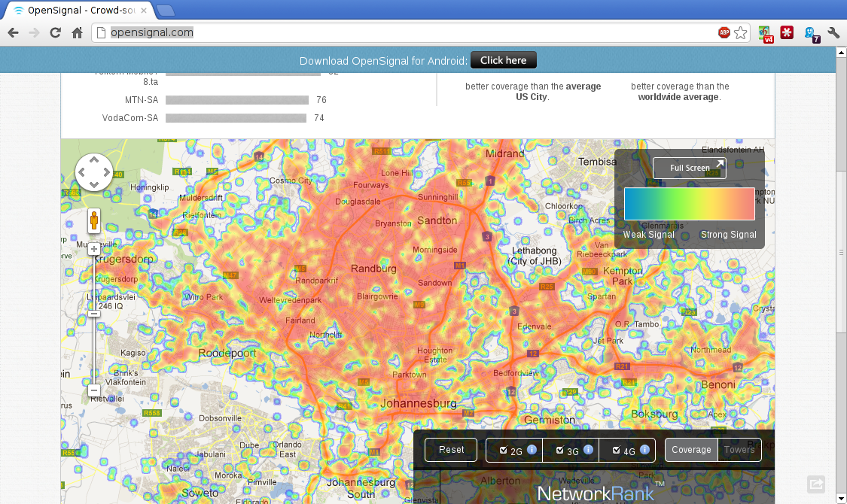The width and height of the screenshot is (847, 504).
Task: Go back to the previous browser page
Action: tap(14, 33)
